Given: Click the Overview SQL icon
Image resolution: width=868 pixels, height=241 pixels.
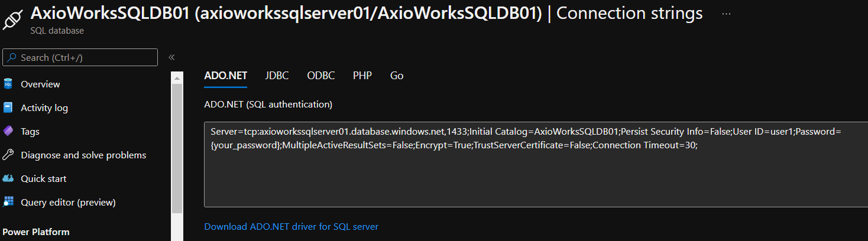Looking at the screenshot, I should (x=8, y=84).
